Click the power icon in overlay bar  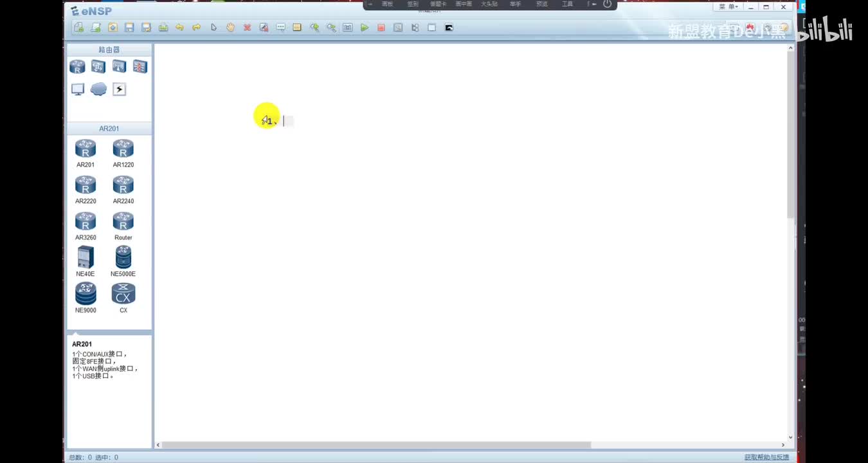coord(608,4)
